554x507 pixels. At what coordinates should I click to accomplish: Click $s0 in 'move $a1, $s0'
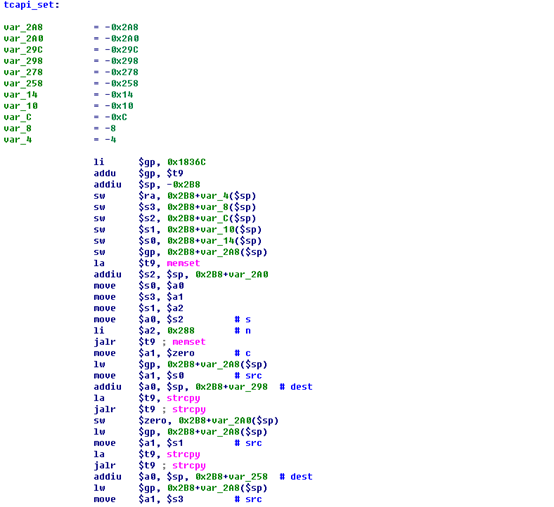click(x=175, y=376)
